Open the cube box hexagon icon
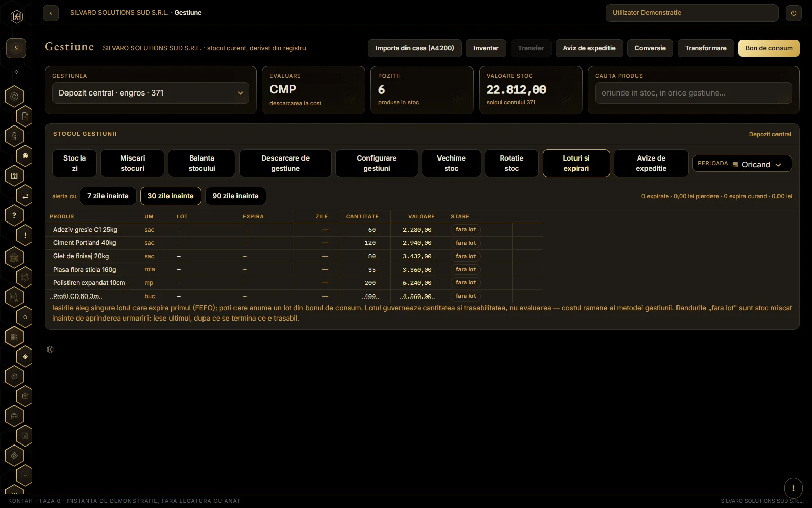This screenshot has height=508, width=812. 25,396
